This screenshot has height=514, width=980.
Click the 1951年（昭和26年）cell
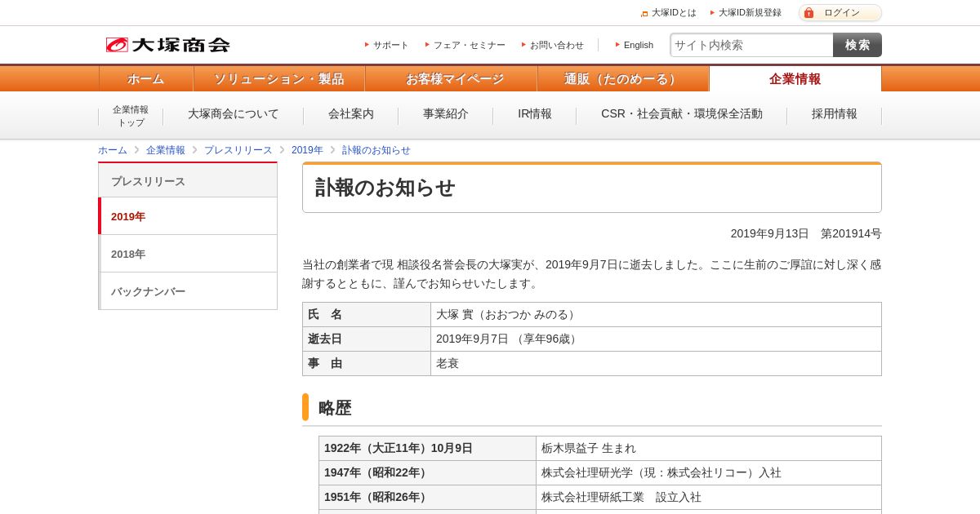[x=427, y=498]
